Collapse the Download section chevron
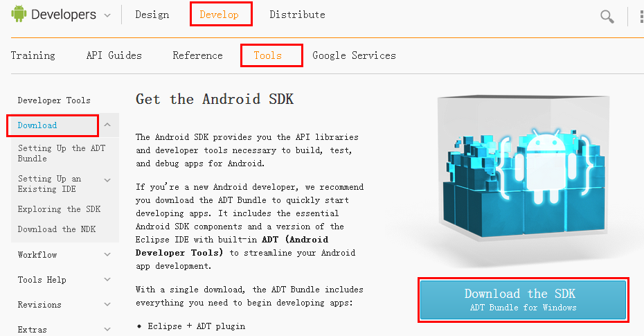644x336 pixels. [107, 125]
